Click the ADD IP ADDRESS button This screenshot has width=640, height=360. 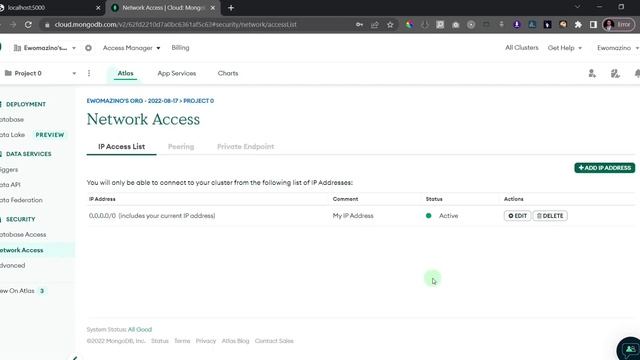pos(604,168)
